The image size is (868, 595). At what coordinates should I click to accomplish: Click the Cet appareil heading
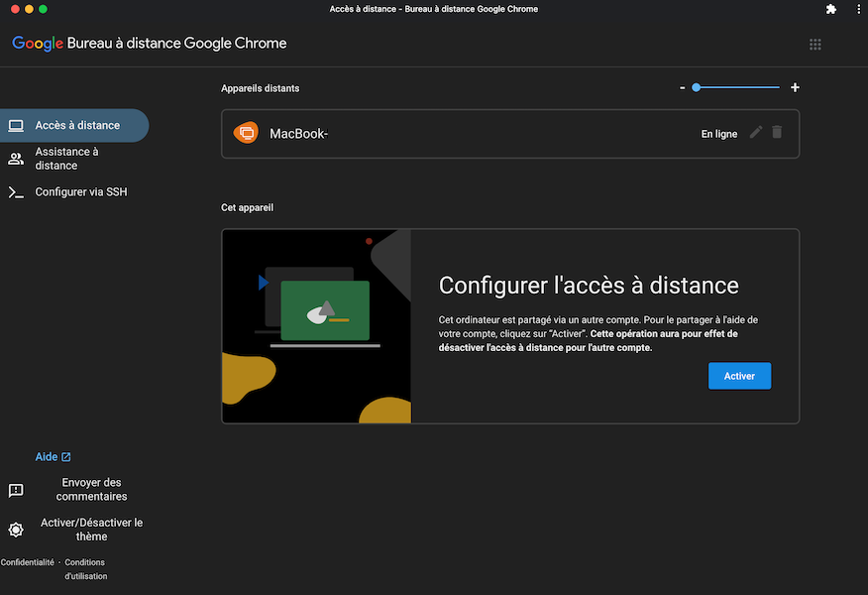click(247, 207)
